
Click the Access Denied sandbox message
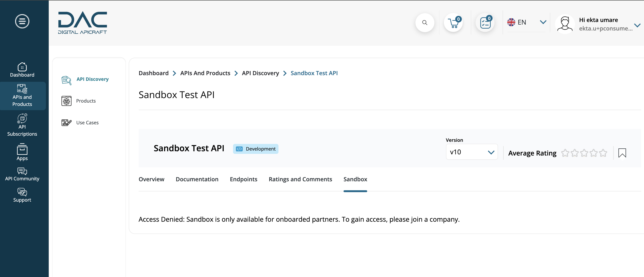(299, 219)
